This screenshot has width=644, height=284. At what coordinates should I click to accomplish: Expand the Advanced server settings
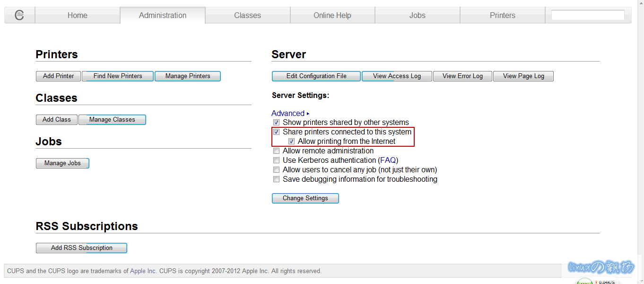pyautogui.click(x=288, y=113)
